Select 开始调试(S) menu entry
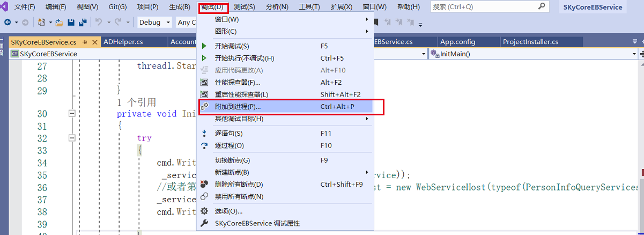Viewport: 644px width, 235px height. tap(286, 46)
